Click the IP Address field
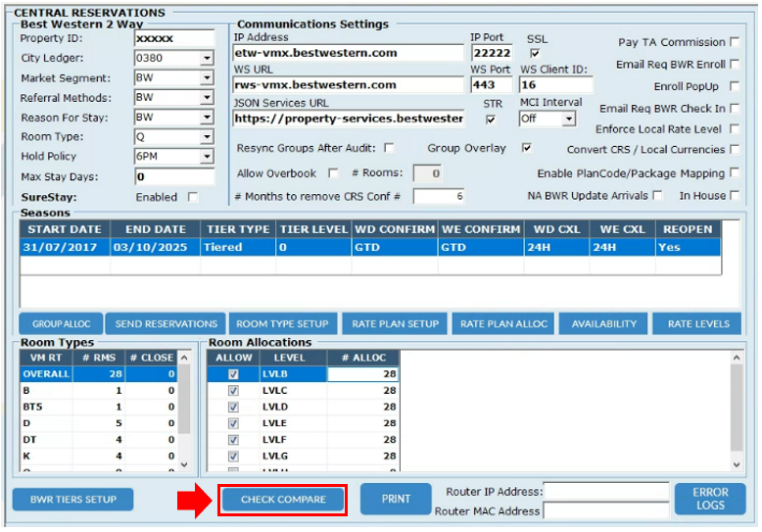762x532 pixels. (348, 53)
